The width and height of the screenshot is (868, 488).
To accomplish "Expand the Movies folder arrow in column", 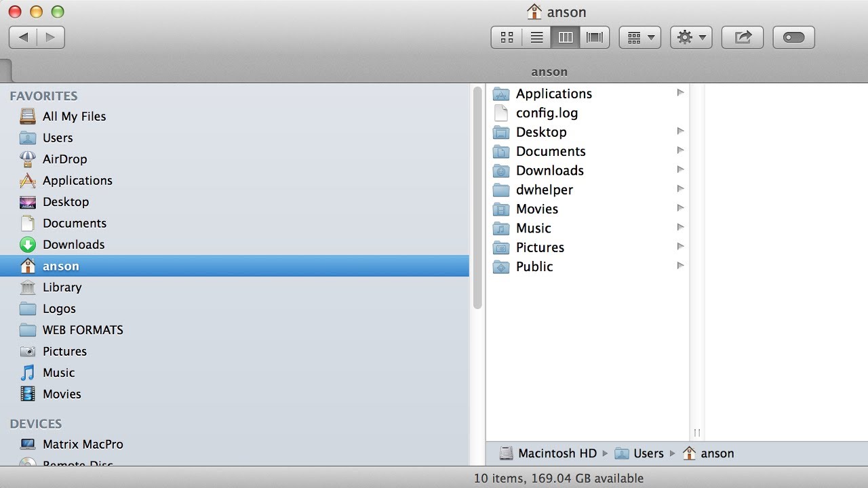I will [x=680, y=208].
